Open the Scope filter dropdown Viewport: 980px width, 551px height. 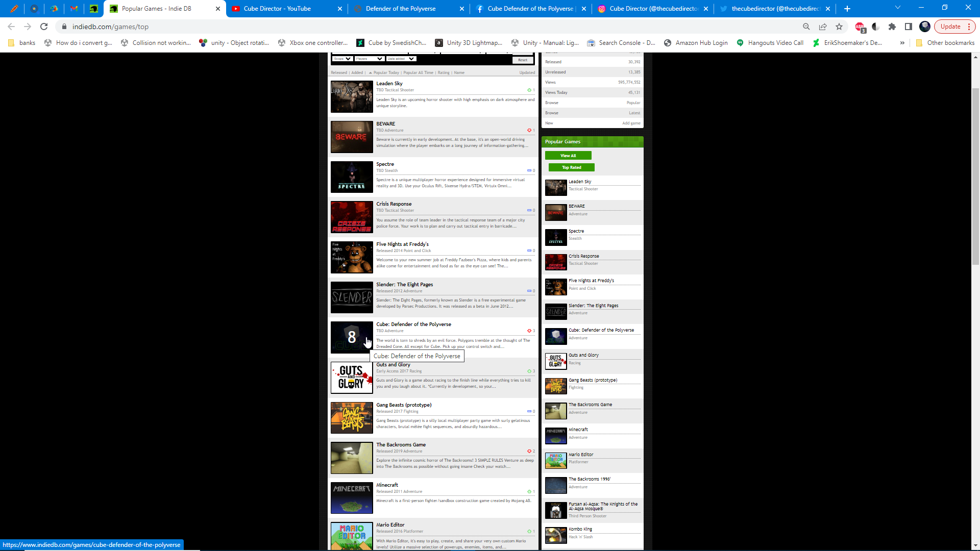(342, 59)
